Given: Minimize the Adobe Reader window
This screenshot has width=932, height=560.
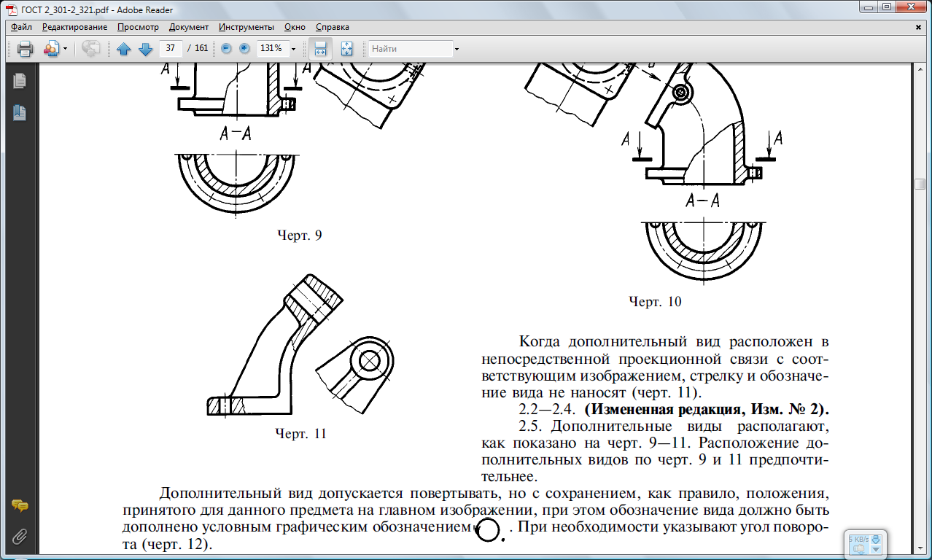Looking at the screenshot, I should pyautogui.click(x=866, y=7).
